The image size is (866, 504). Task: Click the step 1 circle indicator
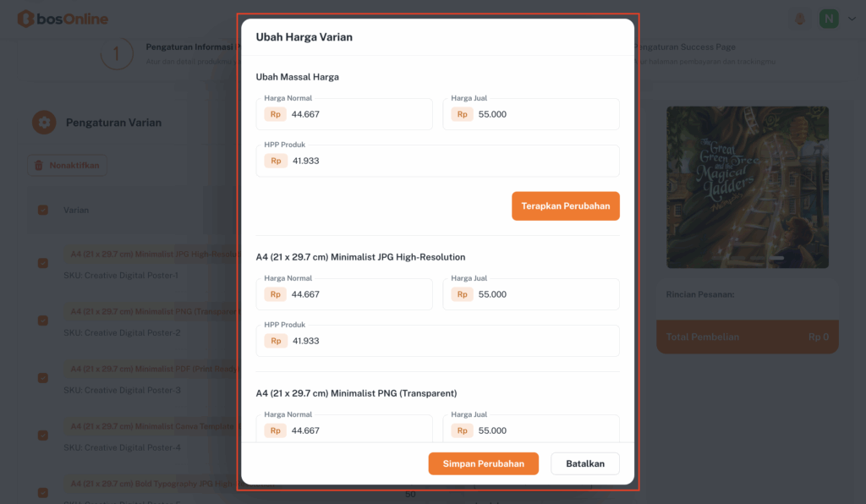pos(117,54)
